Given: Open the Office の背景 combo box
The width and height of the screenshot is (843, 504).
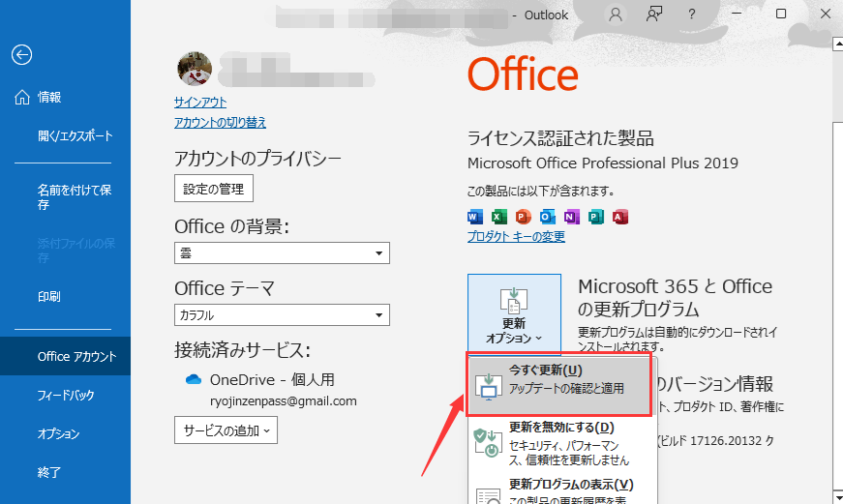Looking at the screenshot, I should coord(282,253).
